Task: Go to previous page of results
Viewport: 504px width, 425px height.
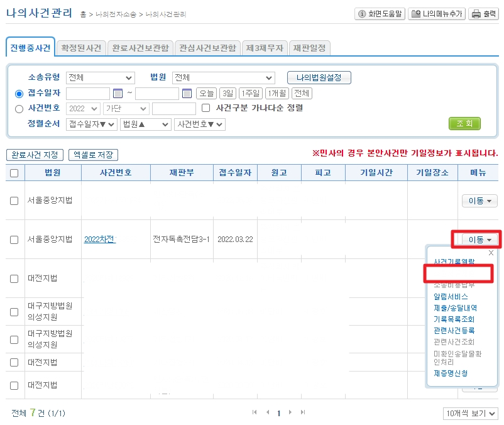Action: point(268,412)
